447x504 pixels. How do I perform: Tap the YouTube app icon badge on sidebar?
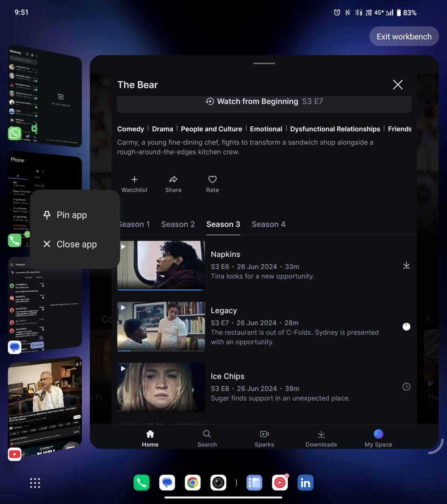15,454
